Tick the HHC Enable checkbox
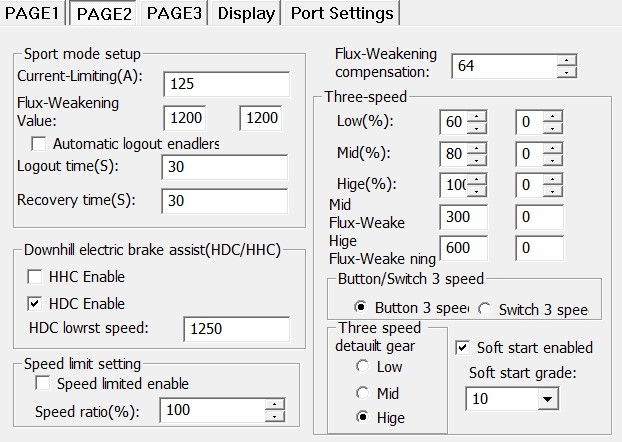 coord(34,276)
